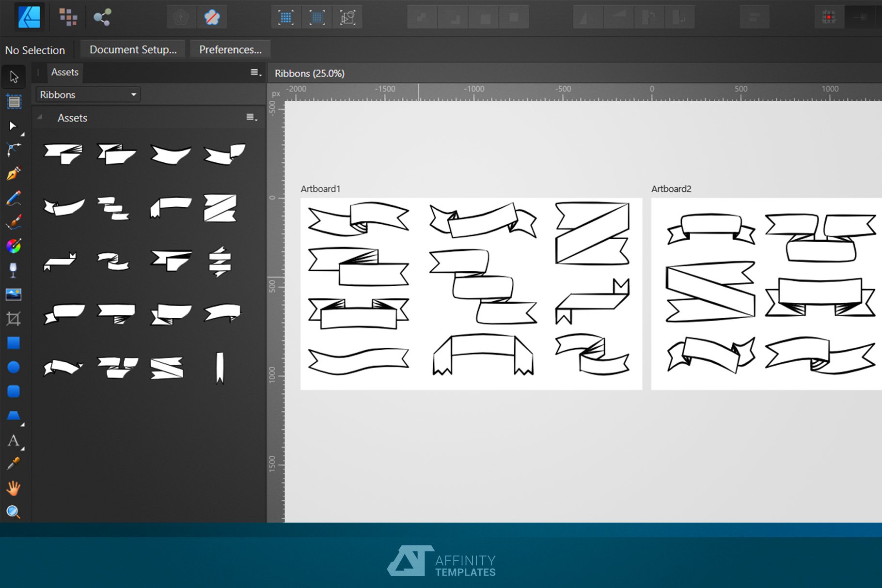Select the Pencil tool
Viewport: 882px width, 588px height.
click(x=14, y=198)
